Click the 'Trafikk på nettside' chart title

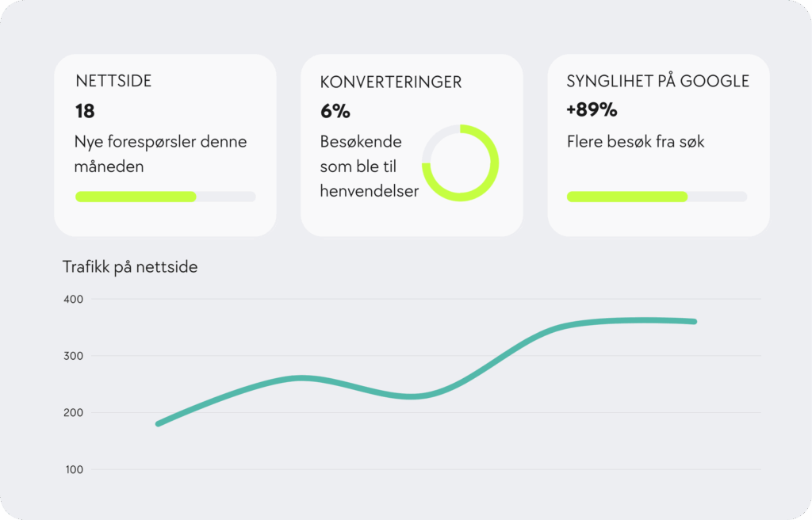click(x=130, y=267)
